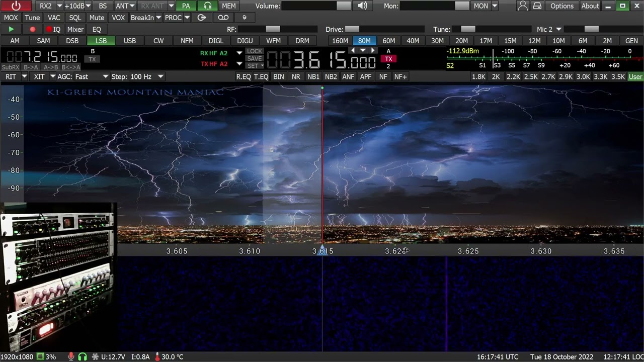Adjust the Volume slider
This screenshot has height=362, width=644.
316,6
